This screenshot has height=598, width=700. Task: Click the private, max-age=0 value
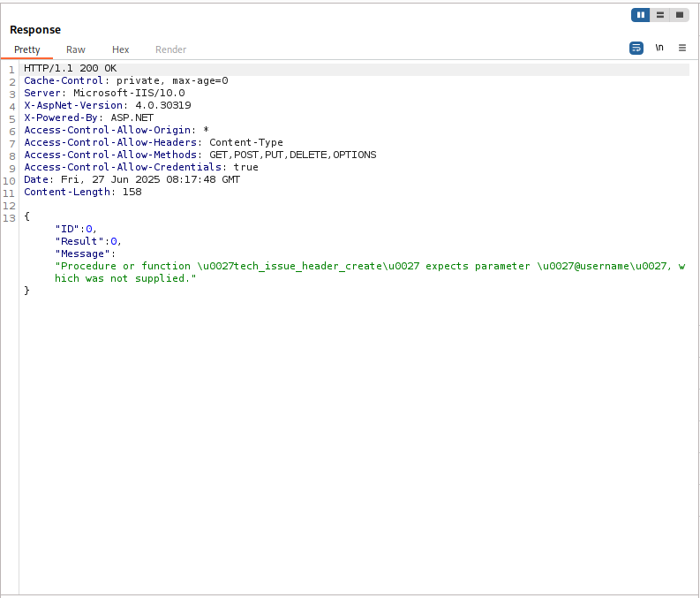click(172, 81)
